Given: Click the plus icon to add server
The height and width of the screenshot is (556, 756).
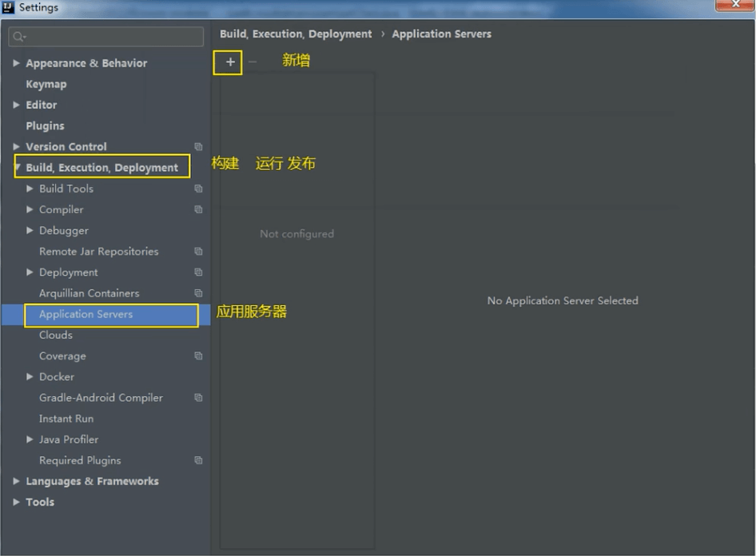Looking at the screenshot, I should [230, 62].
